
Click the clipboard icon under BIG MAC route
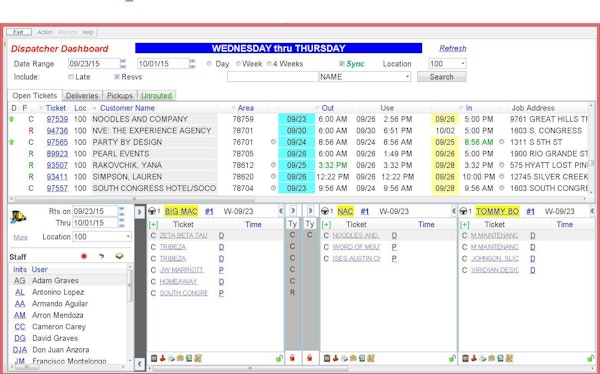pos(154,358)
